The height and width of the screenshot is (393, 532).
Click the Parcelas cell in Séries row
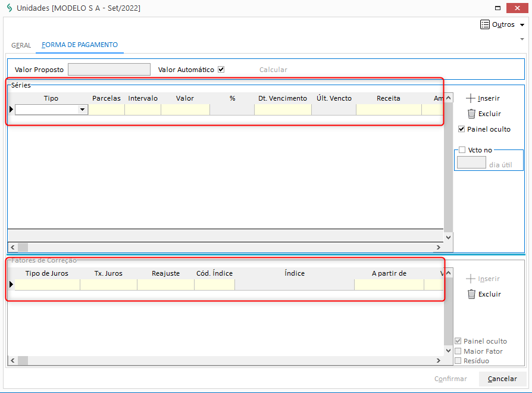pos(107,110)
